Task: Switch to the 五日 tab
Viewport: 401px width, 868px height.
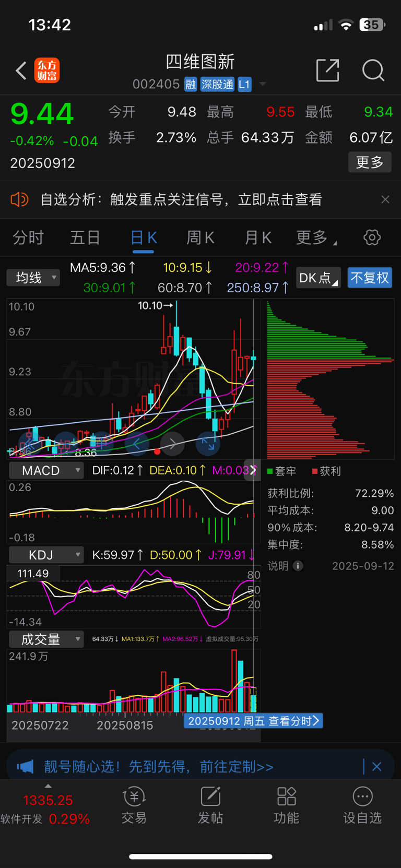Action: [x=85, y=238]
